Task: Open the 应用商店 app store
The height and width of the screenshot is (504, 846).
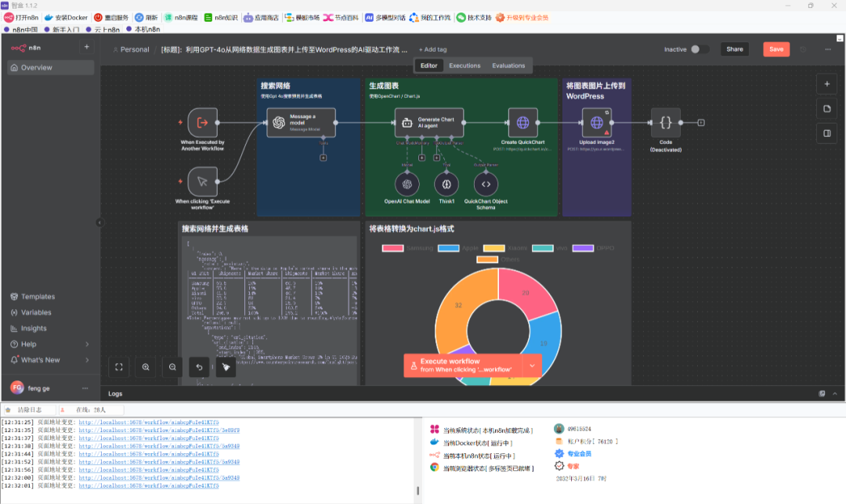Action: point(261,18)
